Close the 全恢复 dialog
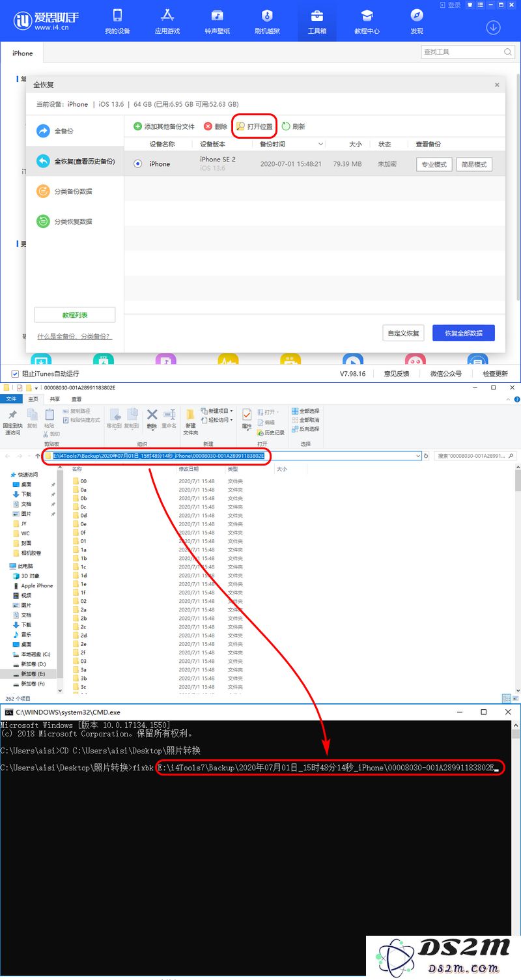This screenshot has width=521, height=980. click(x=497, y=85)
